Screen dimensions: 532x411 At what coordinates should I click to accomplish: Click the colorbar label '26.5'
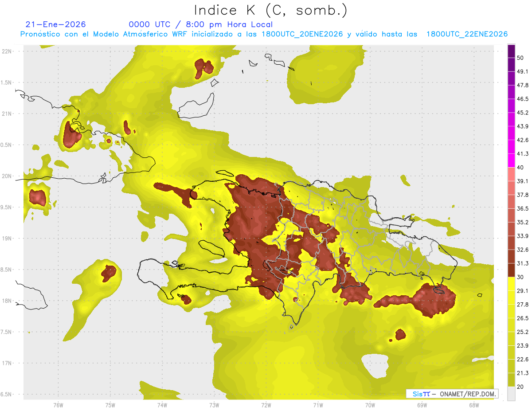point(522,318)
